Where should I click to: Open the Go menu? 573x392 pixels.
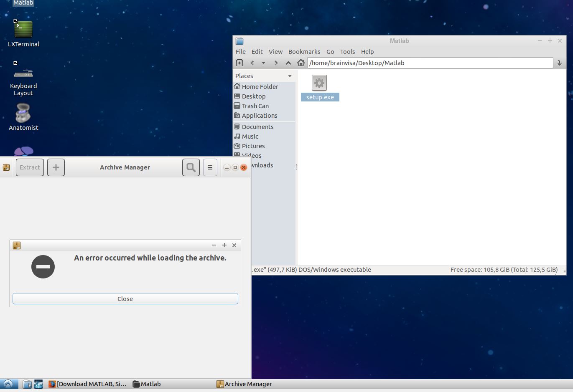(x=330, y=52)
